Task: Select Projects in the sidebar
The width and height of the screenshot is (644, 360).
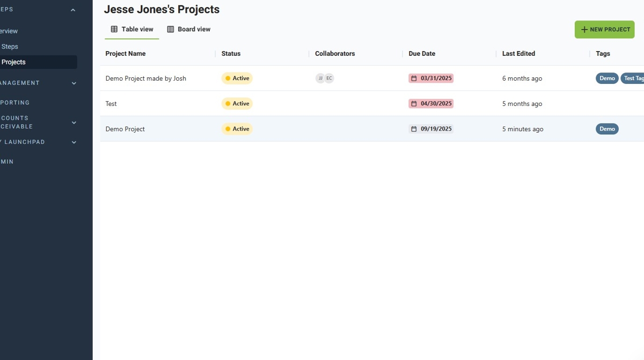Action: (38, 62)
